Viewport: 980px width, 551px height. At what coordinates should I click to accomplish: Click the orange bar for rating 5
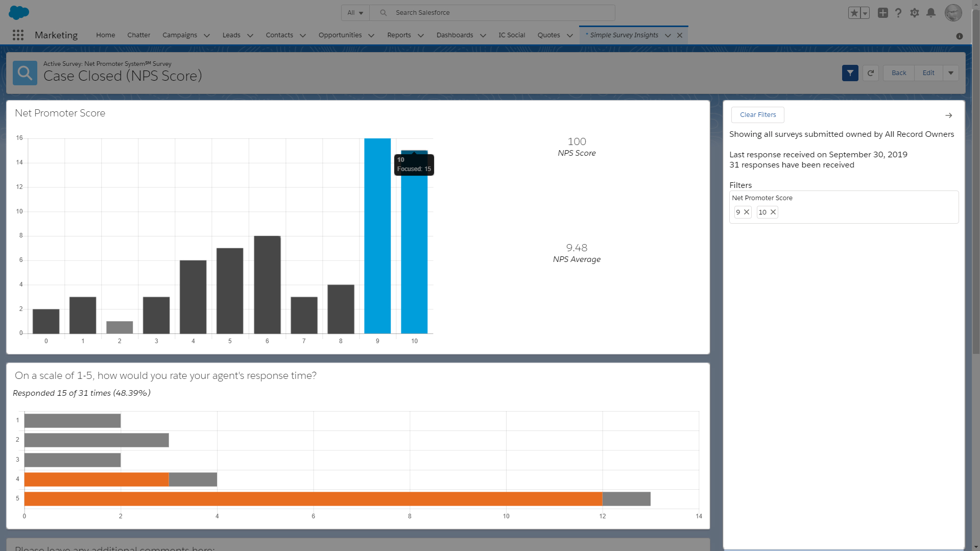(313, 499)
